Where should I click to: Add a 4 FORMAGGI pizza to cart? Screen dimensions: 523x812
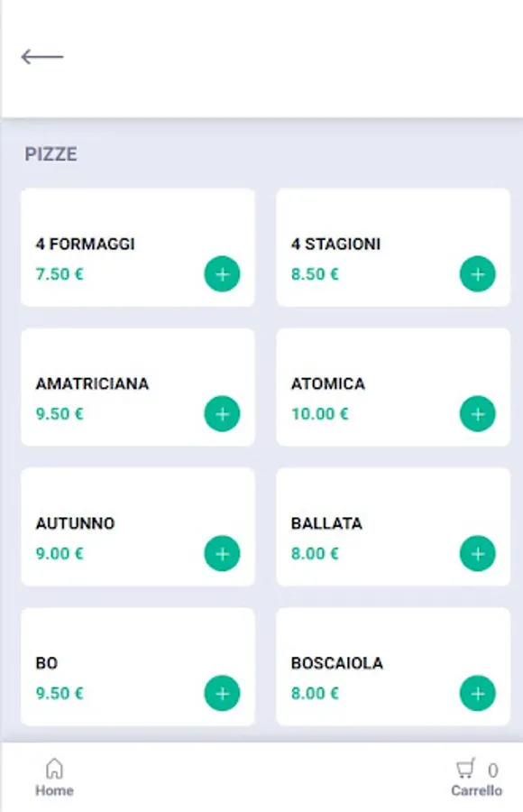(221, 274)
